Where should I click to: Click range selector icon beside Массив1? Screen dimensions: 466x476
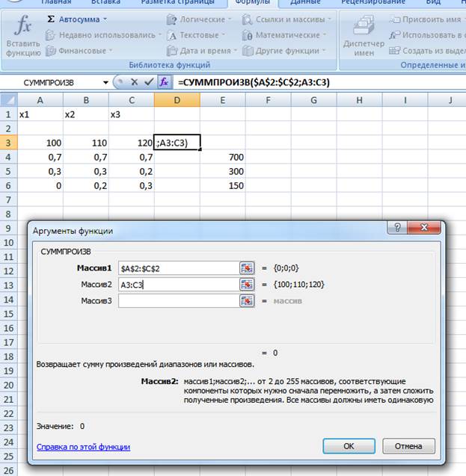(247, 268)
